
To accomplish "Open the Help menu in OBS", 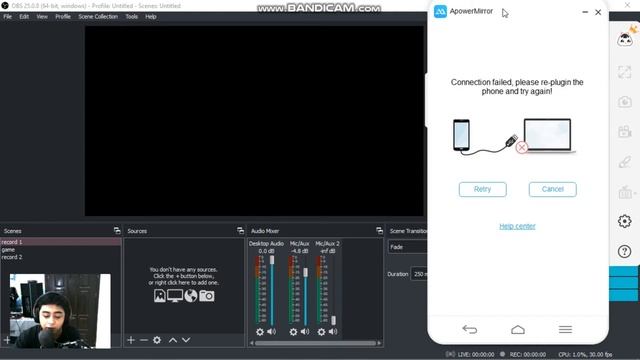I will click(x=151, y=17).
